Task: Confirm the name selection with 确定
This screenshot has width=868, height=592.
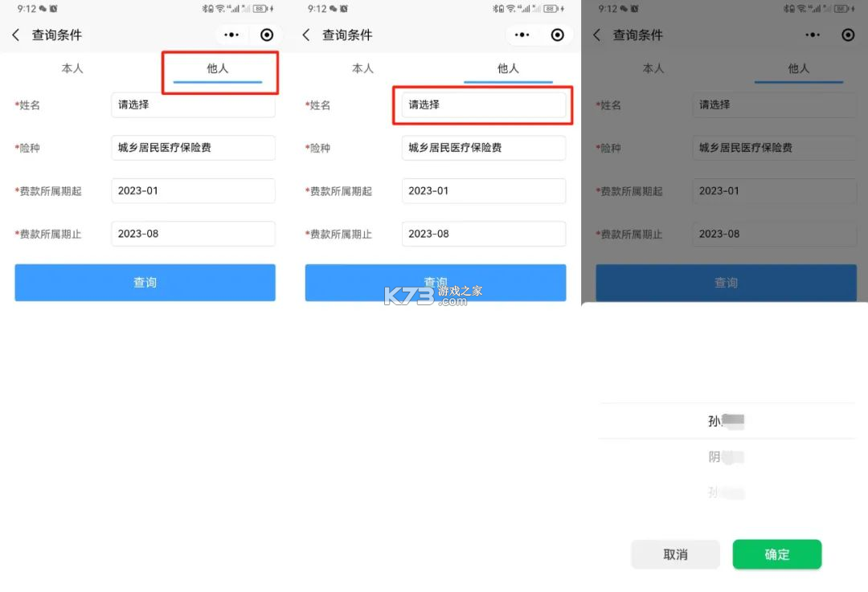Action: click(776, 554)
